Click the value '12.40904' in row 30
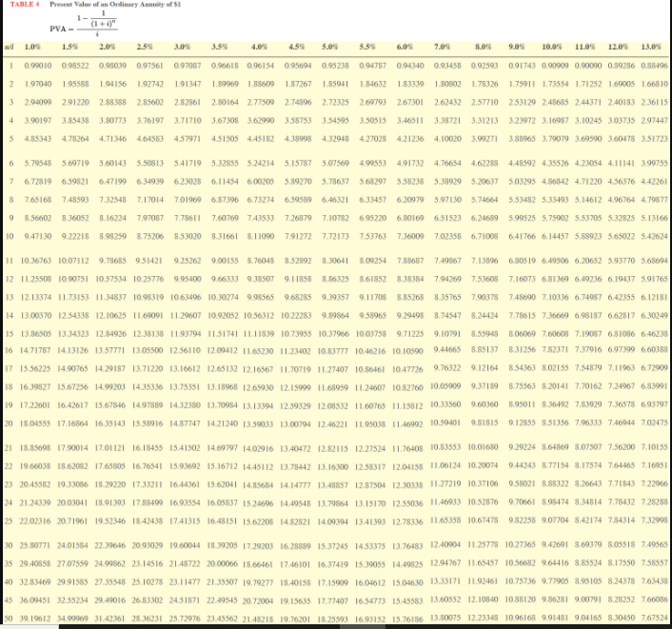Image resolution: width=672 pixels, height=629 pixels. click(x=445, y=544)
